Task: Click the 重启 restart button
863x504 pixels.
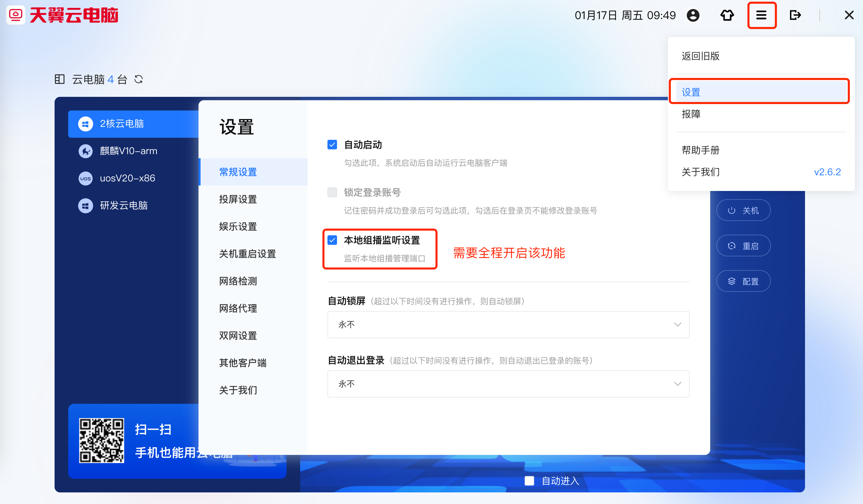Action: [x=744, y=246]
